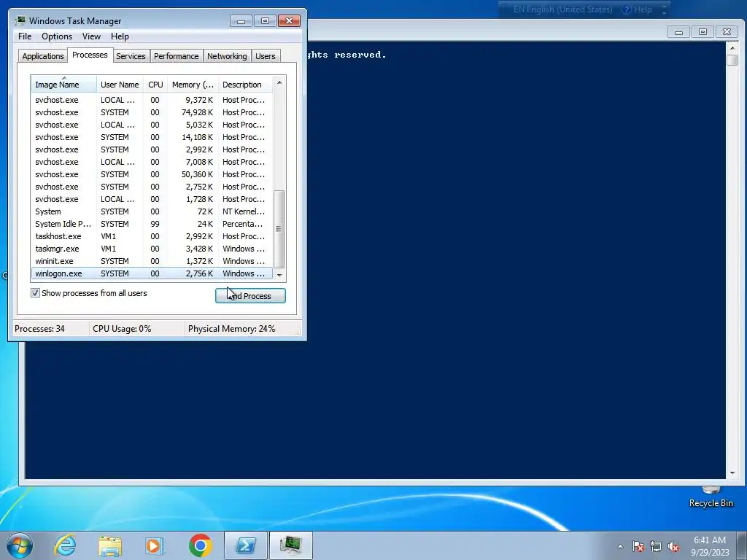Switch to the Services tab
The height and width of the screenshot is (560, 747).
pos(131,56)
